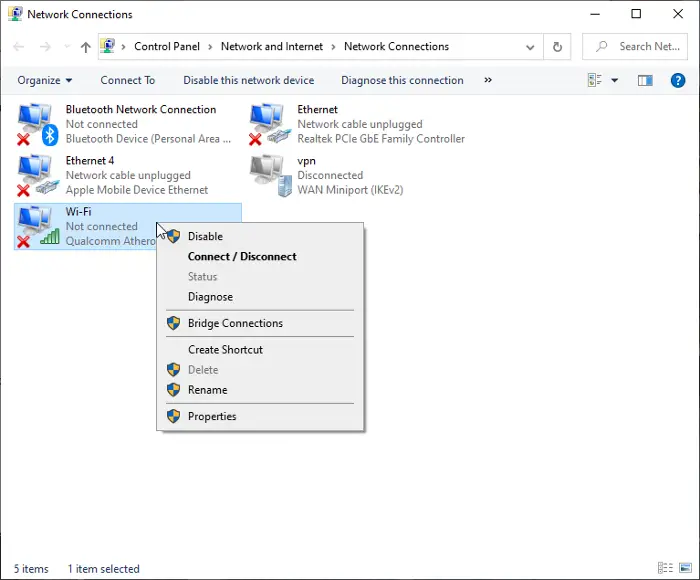Expand the Change your view dropdown arrow
This screenshot has height=580, width=700.
point(614,80)
